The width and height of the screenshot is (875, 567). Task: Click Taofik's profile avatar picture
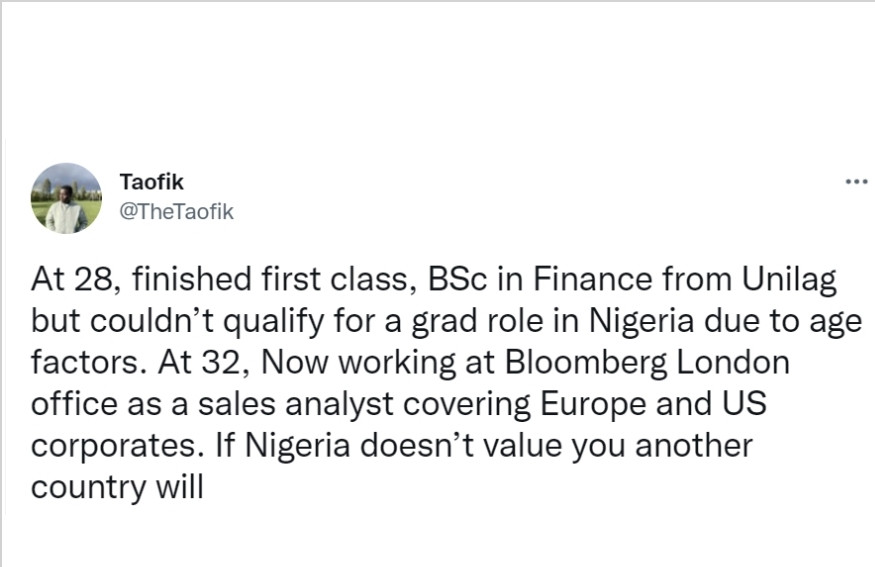tap(67, 198)
